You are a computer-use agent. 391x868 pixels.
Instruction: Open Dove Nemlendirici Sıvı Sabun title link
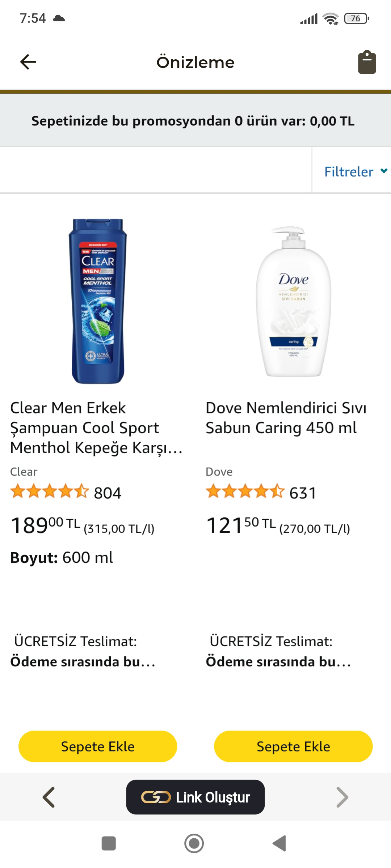click(x=286, y=418)
